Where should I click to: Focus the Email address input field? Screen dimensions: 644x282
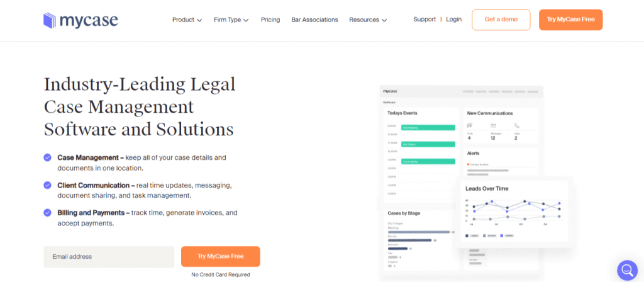click(x=109, y=257)
